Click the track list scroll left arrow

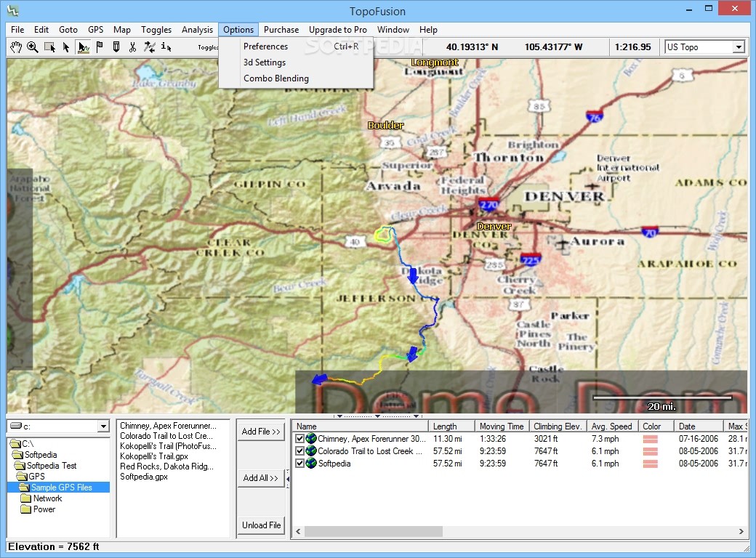pyautogui.click(x=298, y=531)
